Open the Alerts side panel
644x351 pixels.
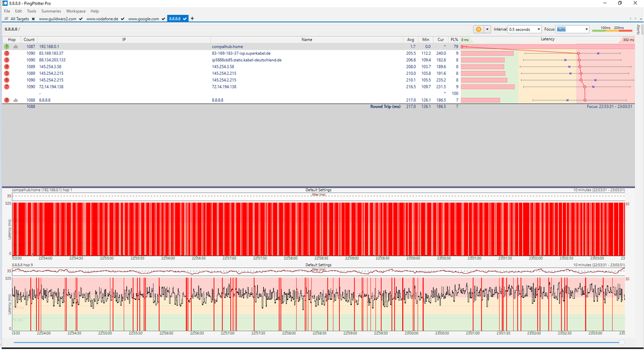pos(638,30)
